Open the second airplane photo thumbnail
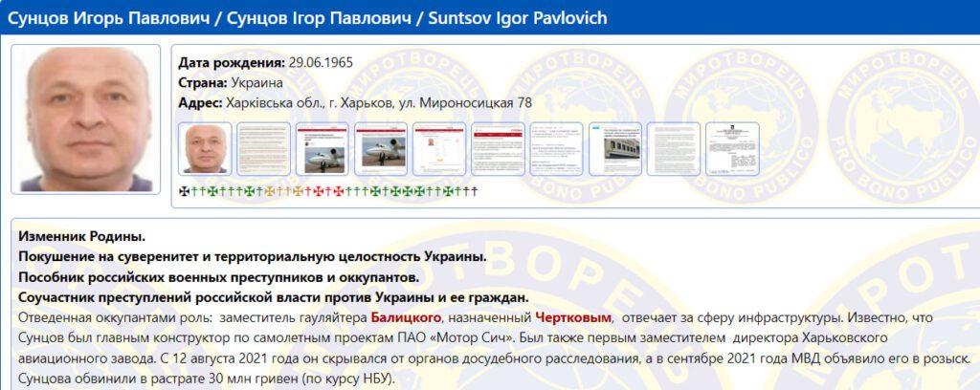 (x=381, y=148)
